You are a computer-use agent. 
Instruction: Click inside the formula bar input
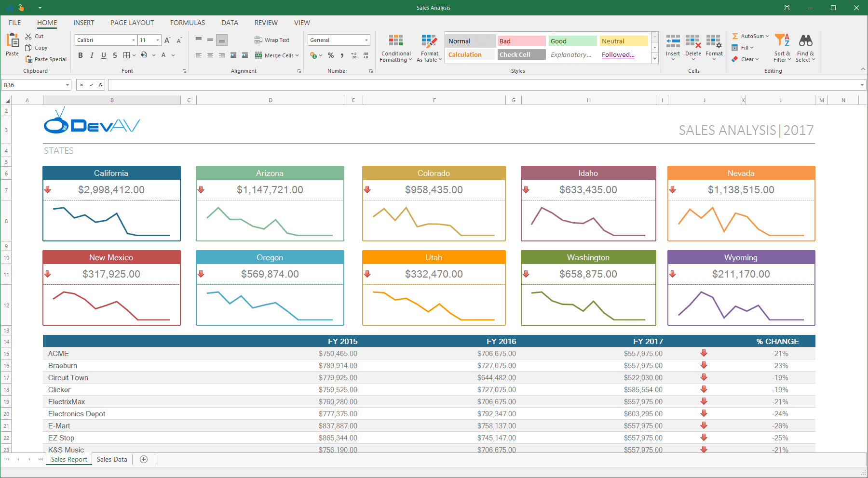click(482, 85)
